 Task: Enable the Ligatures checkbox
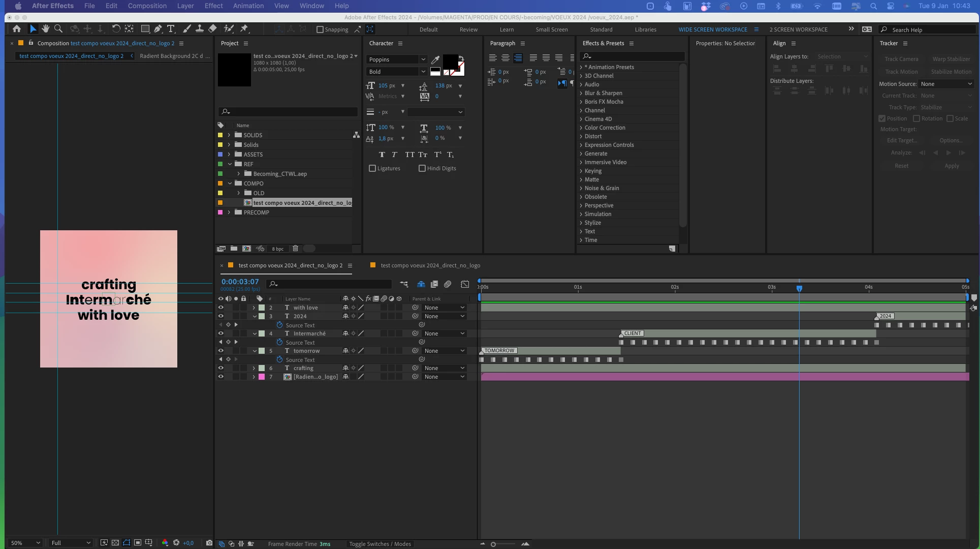[x=372, y=168]
